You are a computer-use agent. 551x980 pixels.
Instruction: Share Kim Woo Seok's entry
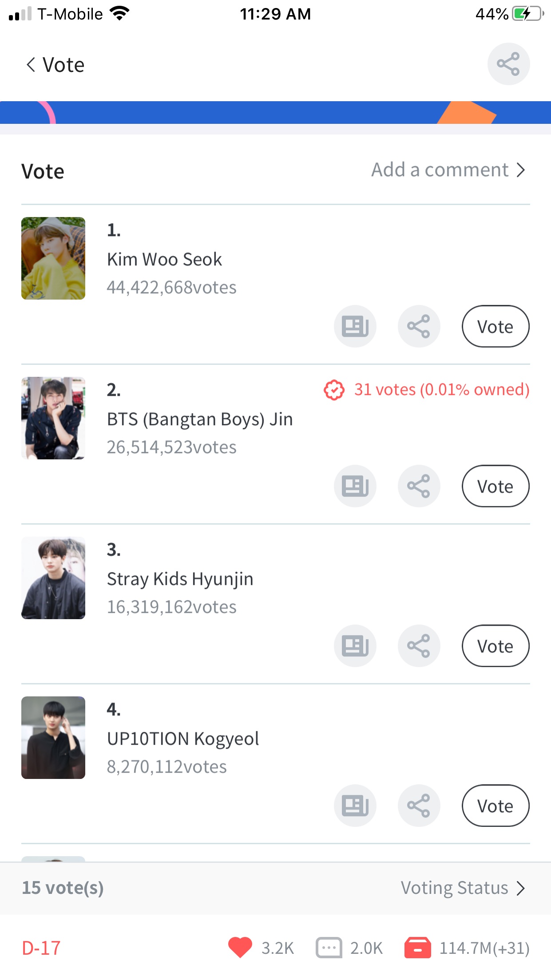click(x=419, y=327)
